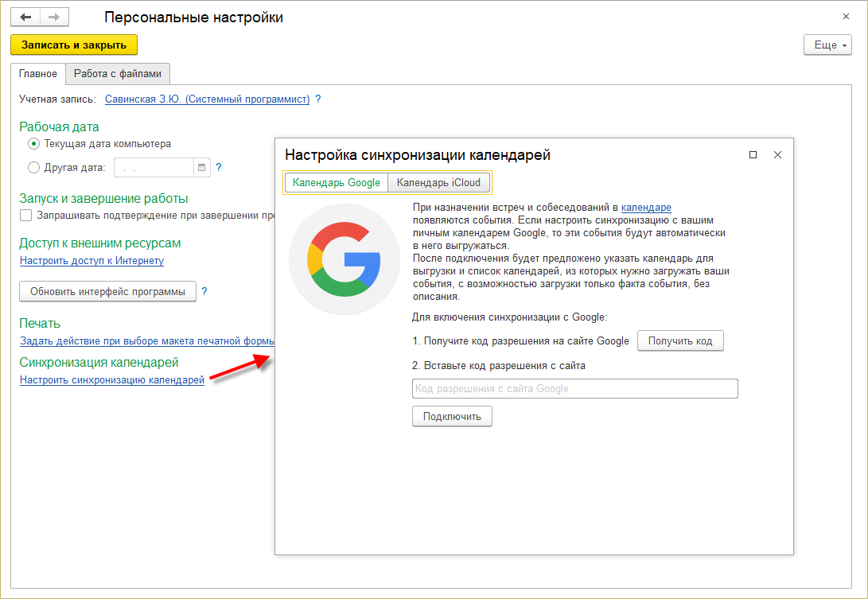This screenshot has height=599, width=868.
Task: Click the Подключить button
Action: [452, 416]
